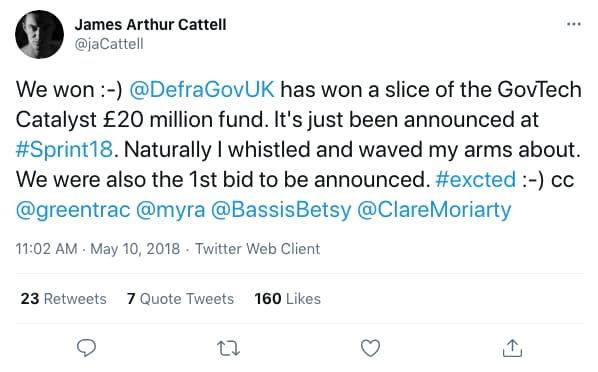Viewport: 598px width, 372px height.
Task: View the 7 Quote Tweets list
Action: click(180, 298)
